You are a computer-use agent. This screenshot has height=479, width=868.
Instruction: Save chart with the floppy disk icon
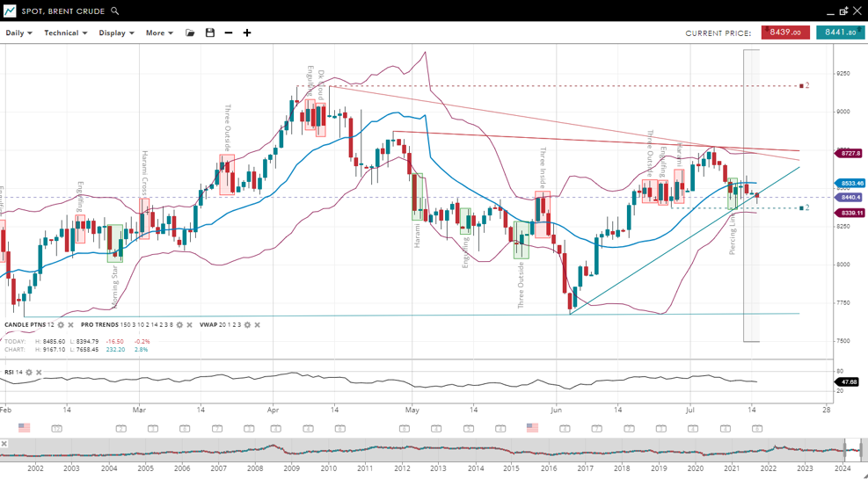coord(209,33)
